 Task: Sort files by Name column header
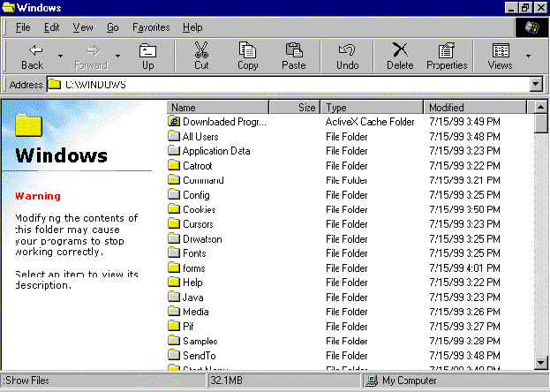click(218, 107)
